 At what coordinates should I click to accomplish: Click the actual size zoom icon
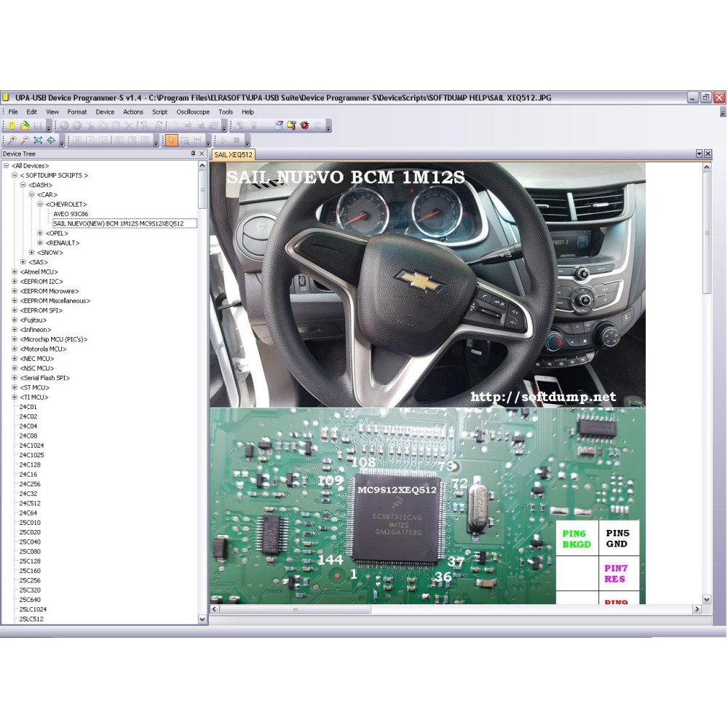tap(51, 141)
